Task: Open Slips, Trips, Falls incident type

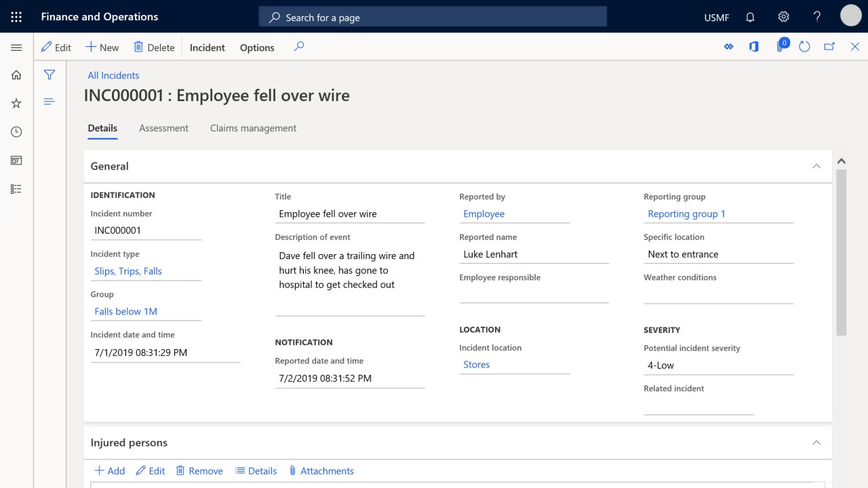Action: (x=128, y=271)
